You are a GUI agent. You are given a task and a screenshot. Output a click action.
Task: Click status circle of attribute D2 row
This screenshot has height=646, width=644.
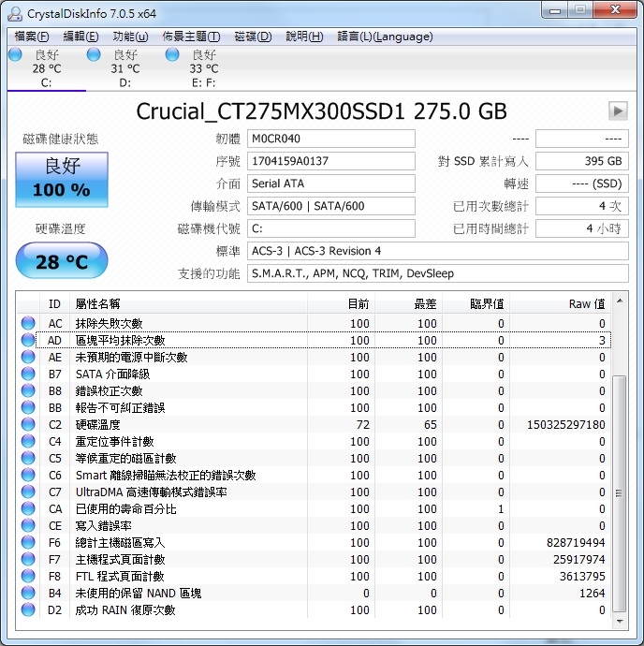pos(28,609)
